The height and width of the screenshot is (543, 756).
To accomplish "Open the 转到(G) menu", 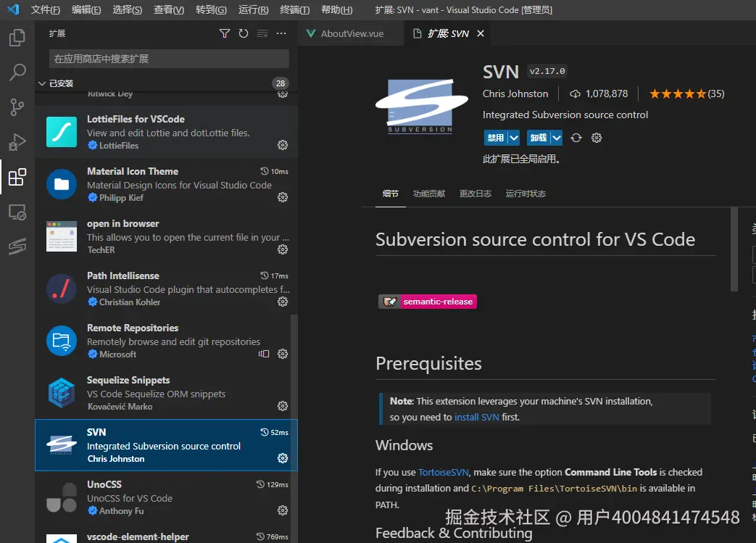I will tap(211, 9).
